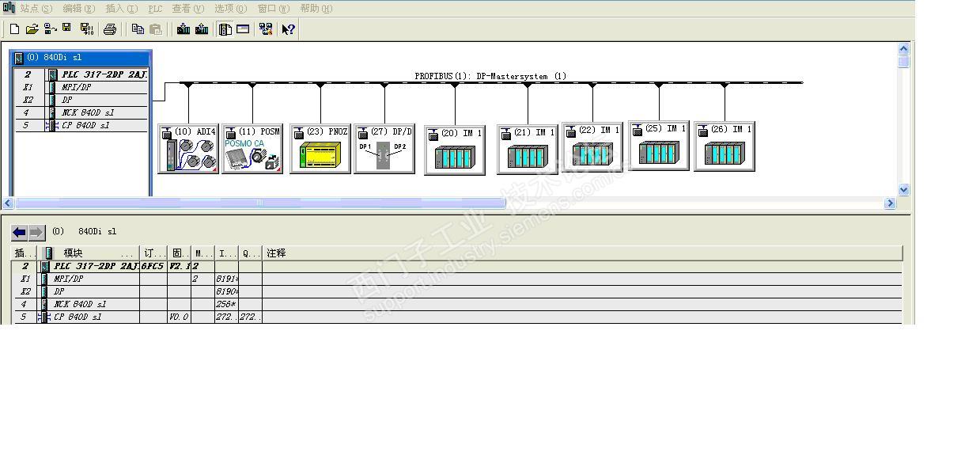Click the Paste toolbar icon
The image size is (980, 456).
click(x=156, y=29)
